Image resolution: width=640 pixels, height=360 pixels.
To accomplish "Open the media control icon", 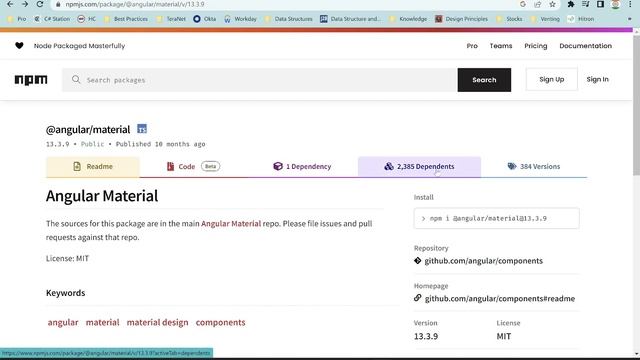I will pyautogui.click(x=585, y=4).
